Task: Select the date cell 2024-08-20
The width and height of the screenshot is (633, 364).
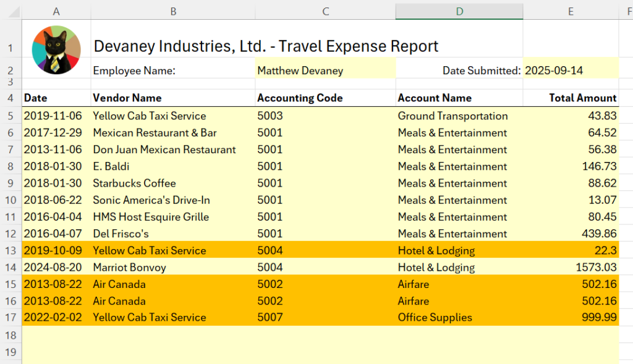Action: coord(56,267)
